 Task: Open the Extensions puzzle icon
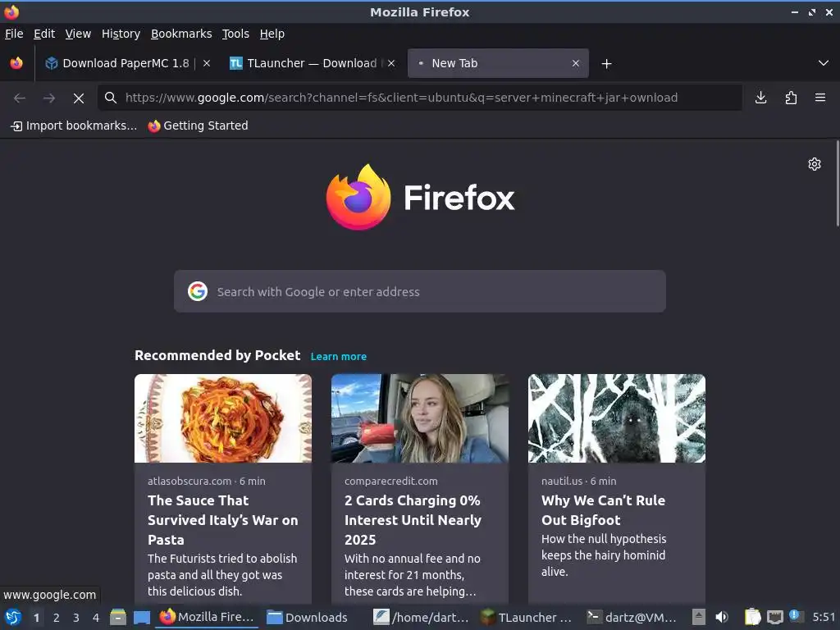(x=791, y=98)
